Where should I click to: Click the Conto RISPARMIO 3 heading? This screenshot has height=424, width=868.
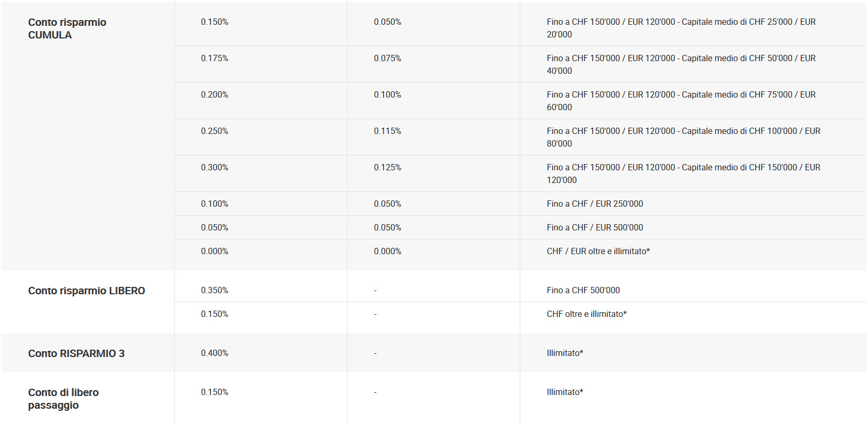pyautogui.click(x=77, y=353)
